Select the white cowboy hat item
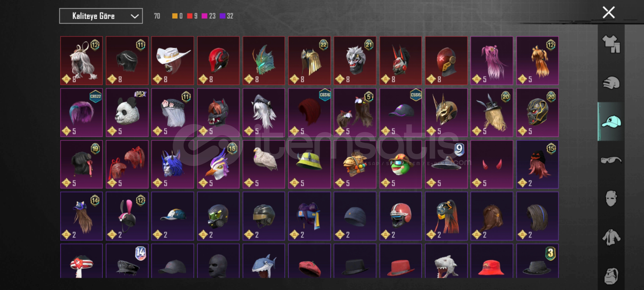 [x=172, y=61]
